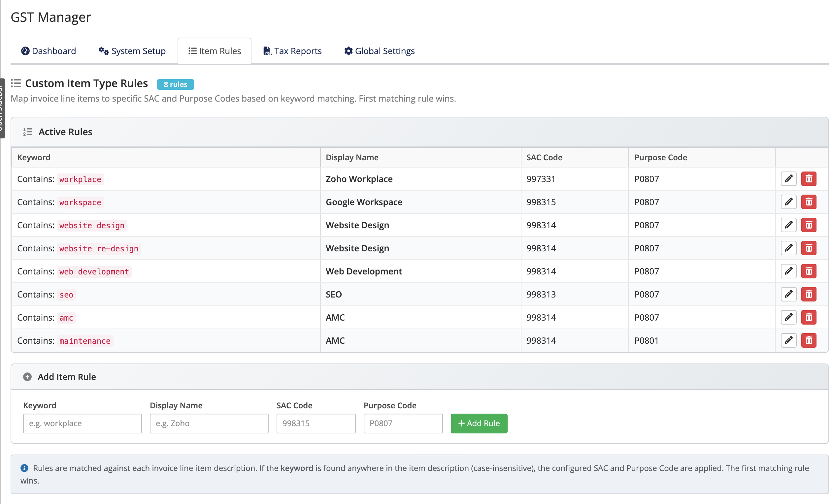
Task: Delete the web development rule
Action: point(809,271)
